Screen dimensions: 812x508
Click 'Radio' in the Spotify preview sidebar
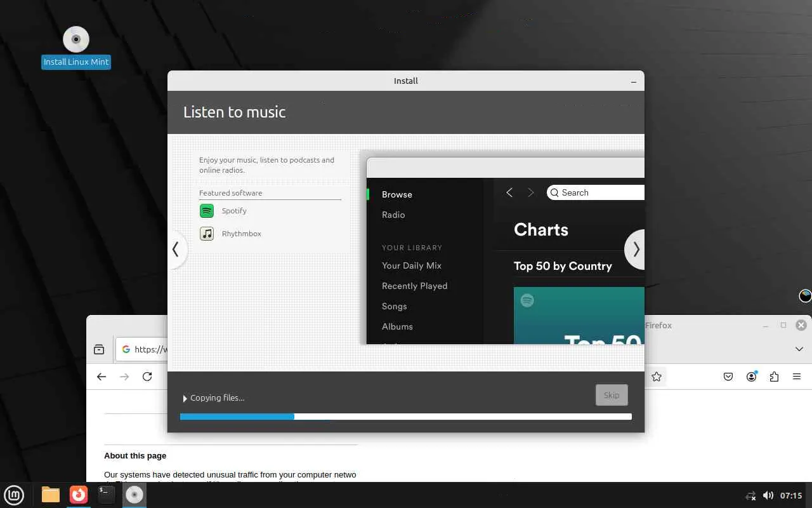point(393,215)
